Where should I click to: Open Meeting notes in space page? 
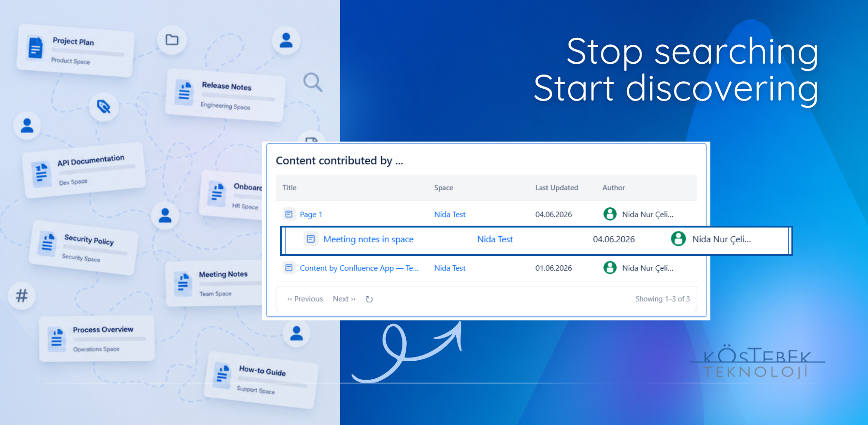pyautogui.click(x=368, y=239)
